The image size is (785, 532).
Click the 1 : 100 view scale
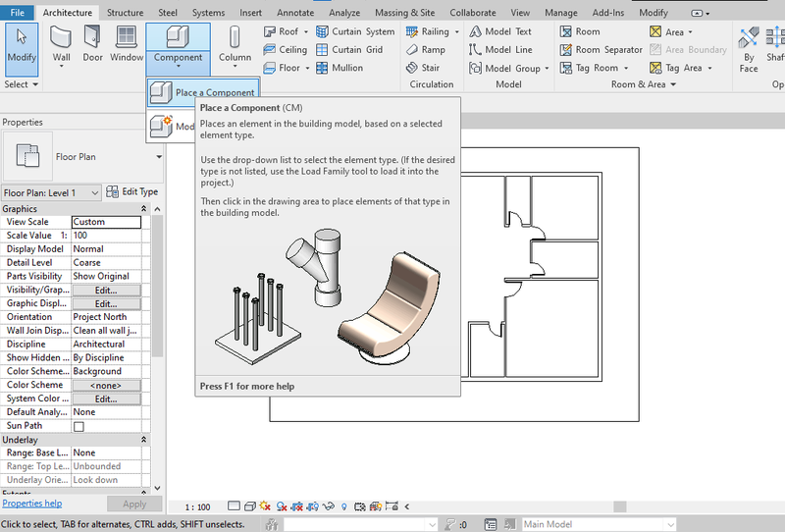[x=197, y=506]
